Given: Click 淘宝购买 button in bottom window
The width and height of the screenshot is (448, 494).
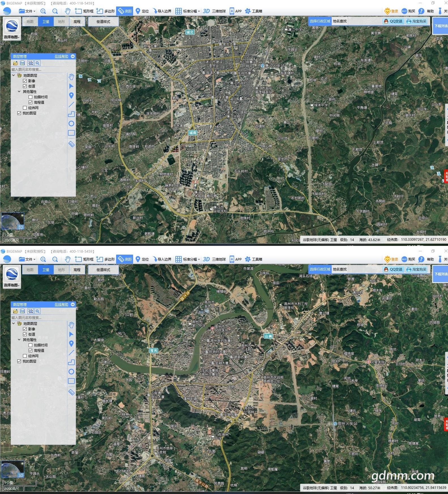Looking at the screenshot, I should tap(416, 269).
